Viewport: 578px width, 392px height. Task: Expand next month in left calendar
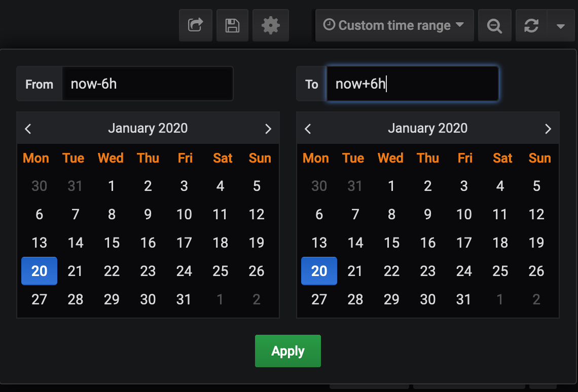point(268,128)
